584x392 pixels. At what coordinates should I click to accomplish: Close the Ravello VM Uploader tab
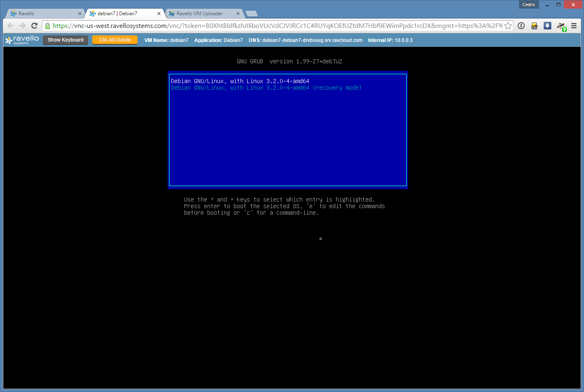pos(238,14)
